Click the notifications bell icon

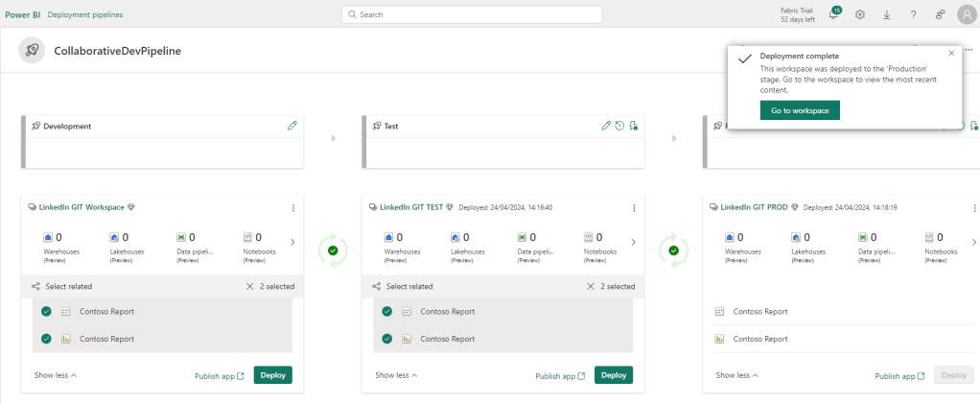click(833, 14)
